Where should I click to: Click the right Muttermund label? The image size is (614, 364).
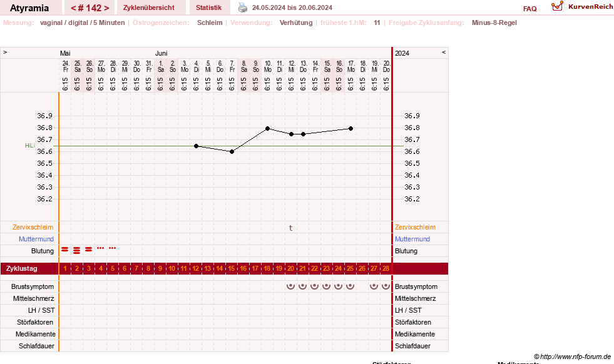click(x=412, y=239)
